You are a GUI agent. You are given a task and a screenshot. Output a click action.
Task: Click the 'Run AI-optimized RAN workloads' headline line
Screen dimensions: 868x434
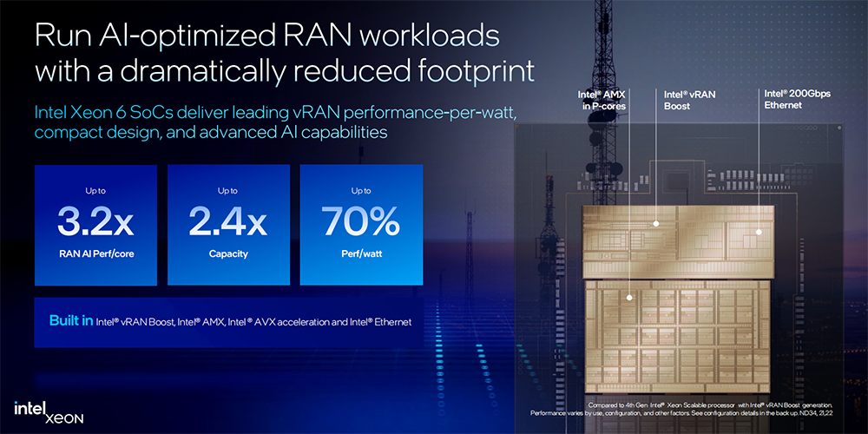click(266, 36)
